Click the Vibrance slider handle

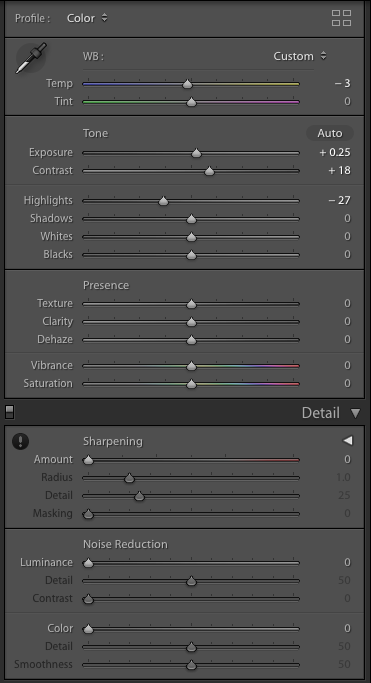[x=191, y=366]
